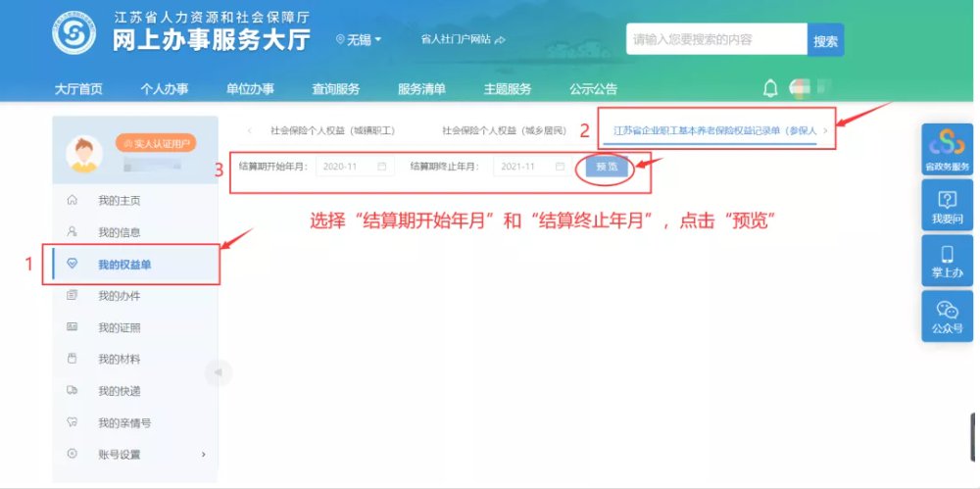Select 我的权益单 in the sidebar
This screenshot has width=980, height=489.
[x=124, y=265]
